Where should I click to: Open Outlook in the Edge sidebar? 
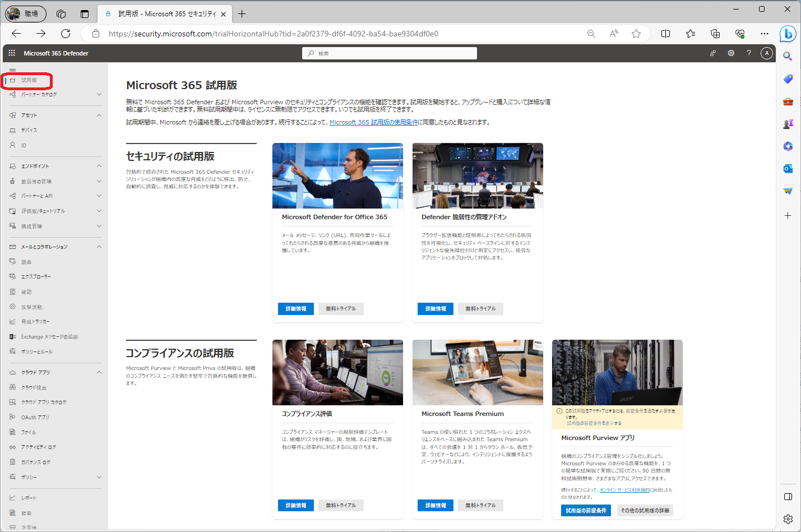[x=788, y=169]
